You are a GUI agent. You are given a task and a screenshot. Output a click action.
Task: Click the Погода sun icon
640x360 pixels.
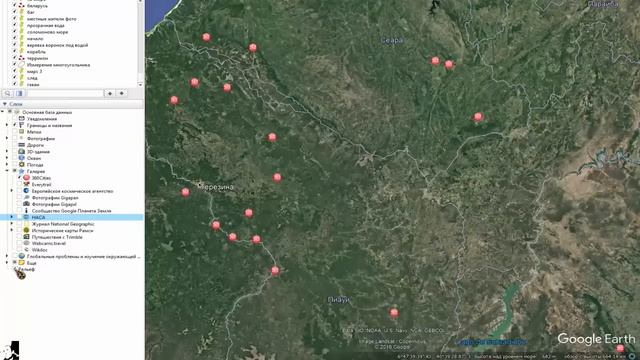tap(22, 164)
